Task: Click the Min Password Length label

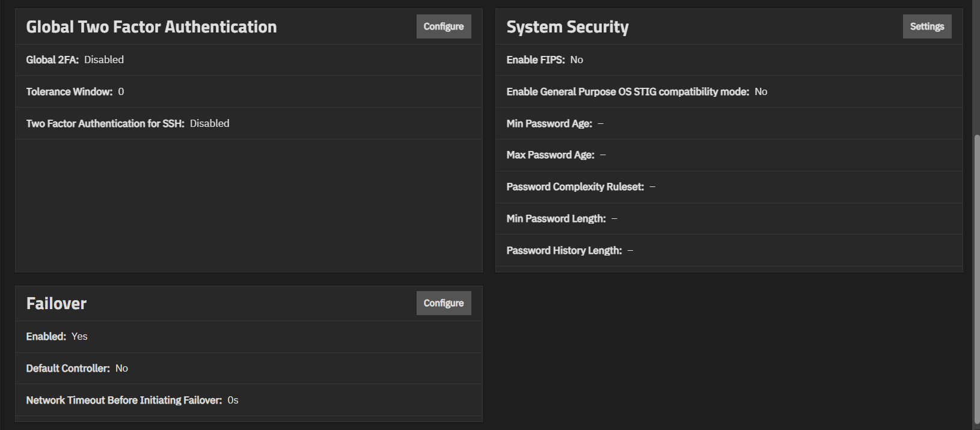Action: [556, 218]
